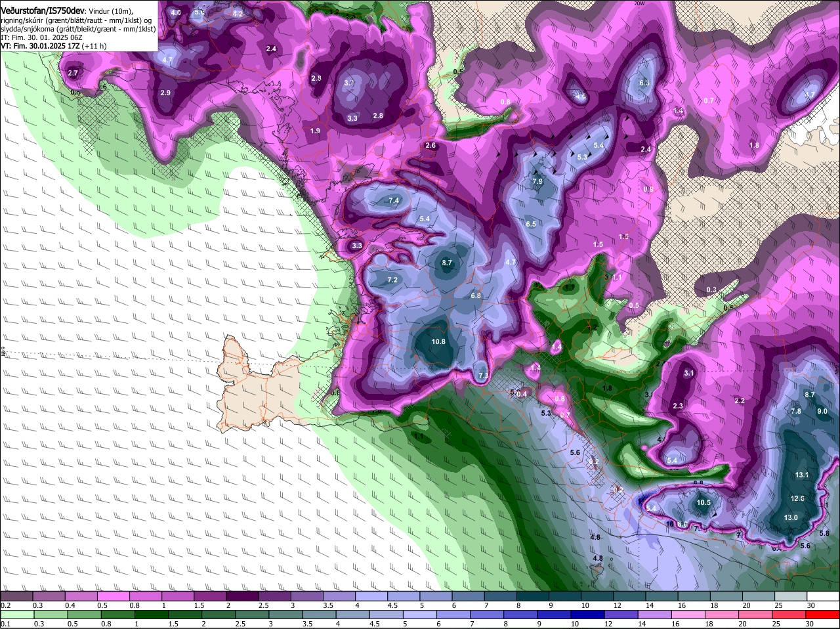Click the Veðurstofan/IS750dev title text
Viewport: 840px width, 629px height.
[43, 11]
